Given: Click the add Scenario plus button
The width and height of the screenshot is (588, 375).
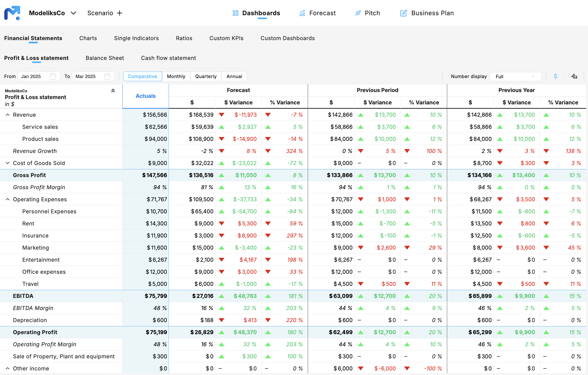Looking at the screenshot, I should pyautogui.click(x=119, y=13).
